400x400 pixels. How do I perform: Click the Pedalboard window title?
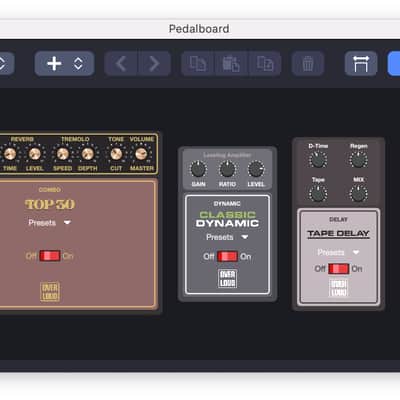pos(199,29)
